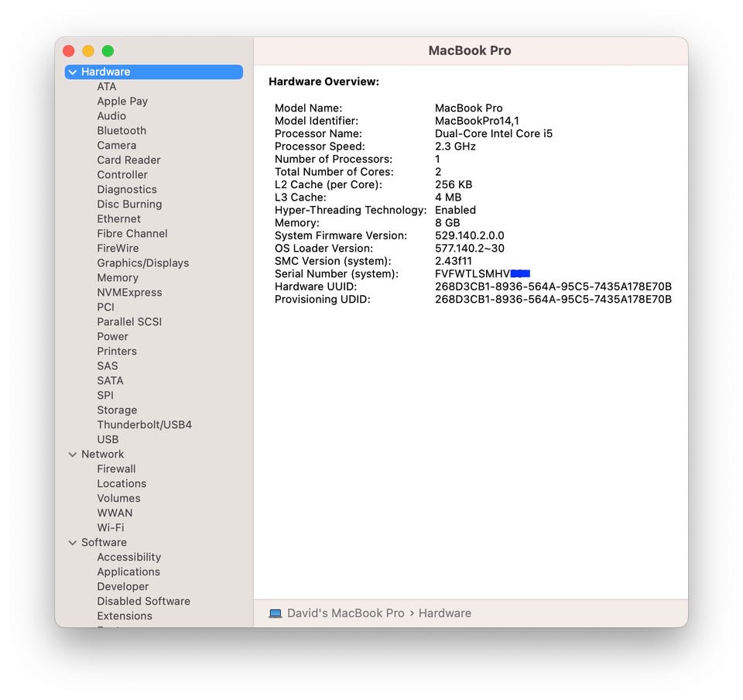Open the USB section
The image size is (743, 700).
pyautogui.click(x=108, y=439)
